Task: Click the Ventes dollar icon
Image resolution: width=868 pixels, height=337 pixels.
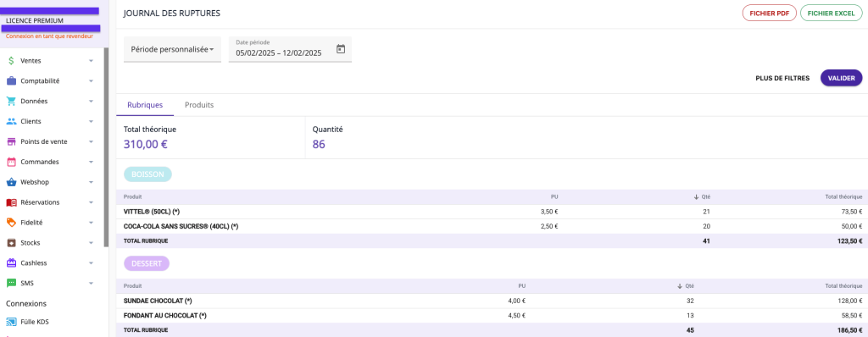Action: click(11, 61)
